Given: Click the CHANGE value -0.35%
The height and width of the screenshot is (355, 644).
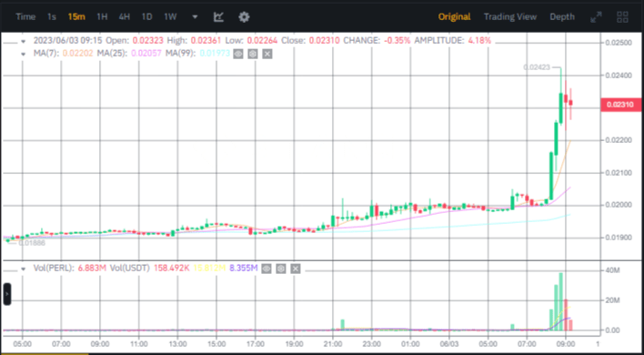Looking at the screenshot, I should (x=397, y=41).
